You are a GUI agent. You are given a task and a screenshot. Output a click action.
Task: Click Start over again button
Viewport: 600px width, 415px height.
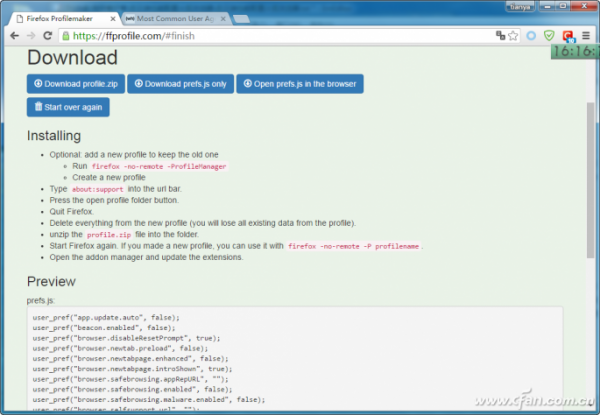[68, 107]
